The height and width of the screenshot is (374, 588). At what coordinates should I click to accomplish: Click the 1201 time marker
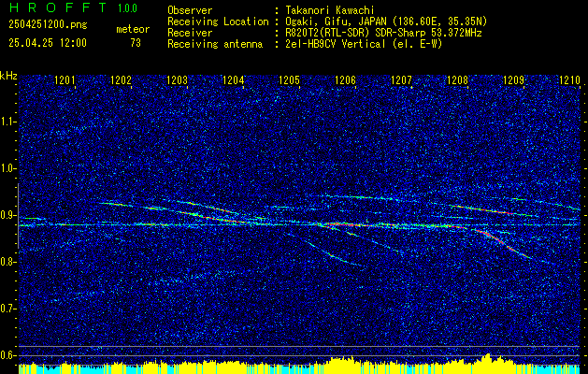(65, 79)
